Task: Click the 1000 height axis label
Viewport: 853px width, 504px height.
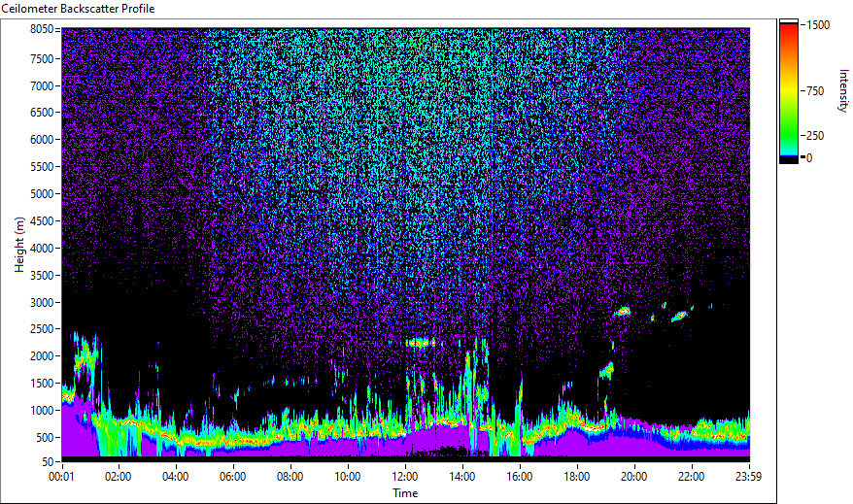Action: [42, 411]
